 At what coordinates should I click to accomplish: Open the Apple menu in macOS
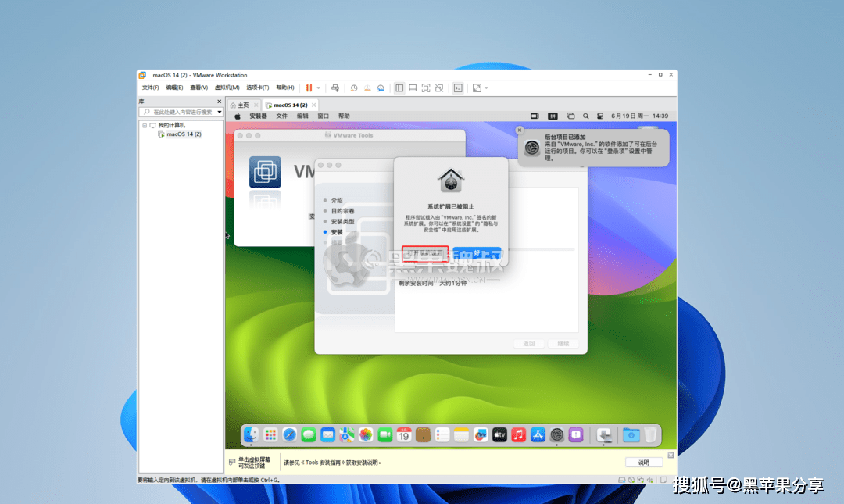tap(238, 116)
